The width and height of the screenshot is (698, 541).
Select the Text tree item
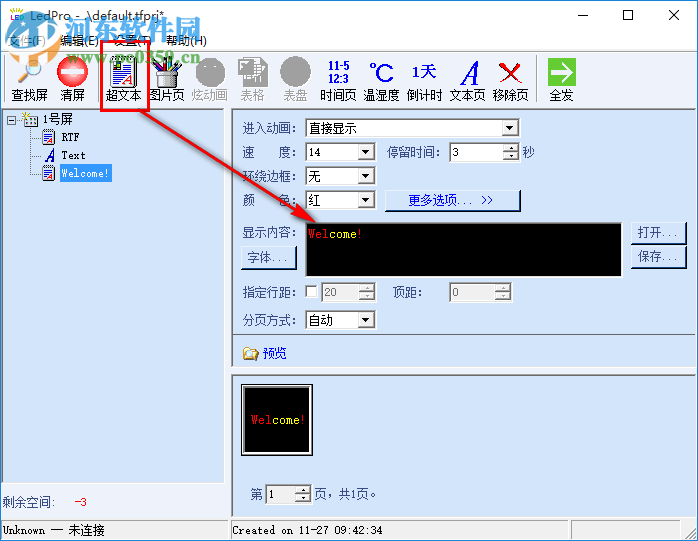[x=73, y=155]
